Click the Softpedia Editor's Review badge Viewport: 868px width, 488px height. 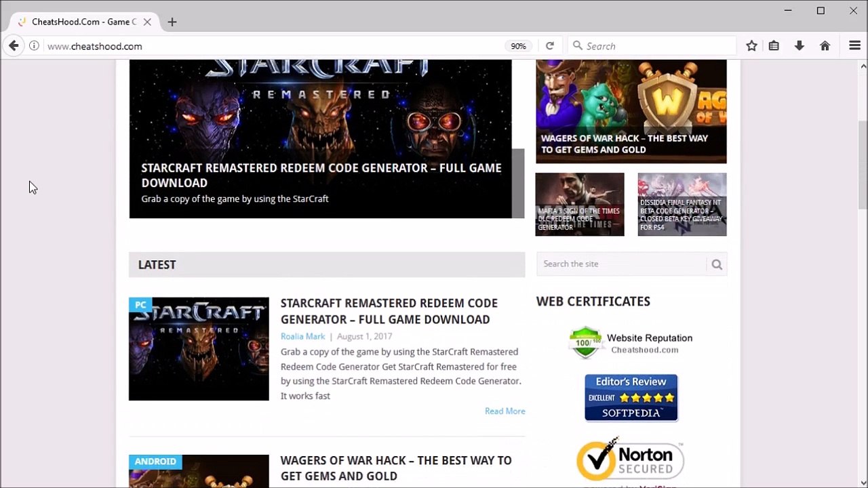coord(631,398)
